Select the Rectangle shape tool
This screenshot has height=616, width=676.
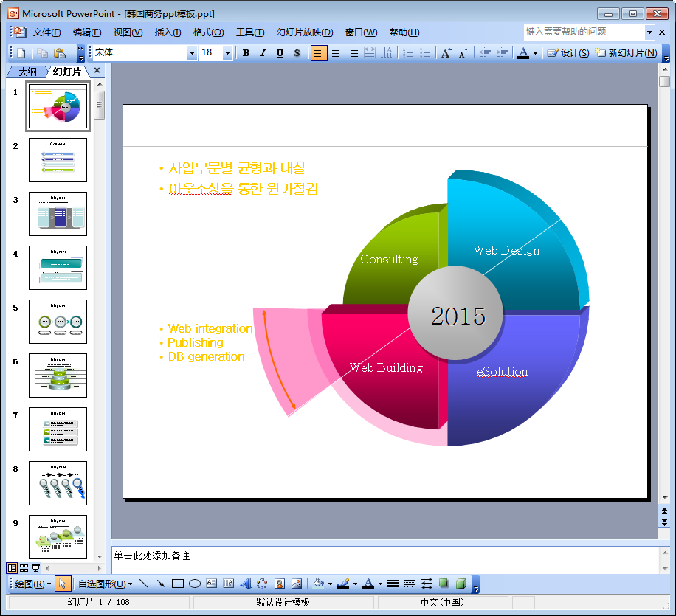[178, 584]
